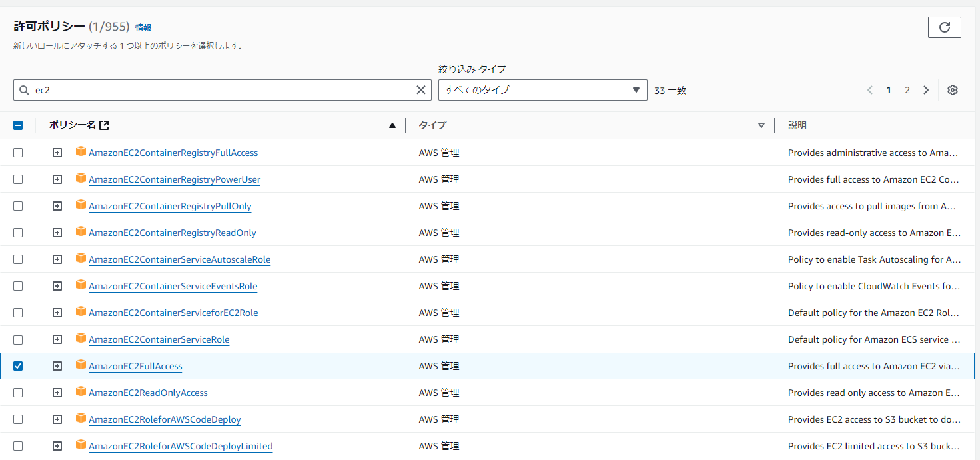This screenshot has height=460, width=980.
Task: Check AmazonEC2ContainerRegistryFullAccess checkbox
Action: pos(18,153)
